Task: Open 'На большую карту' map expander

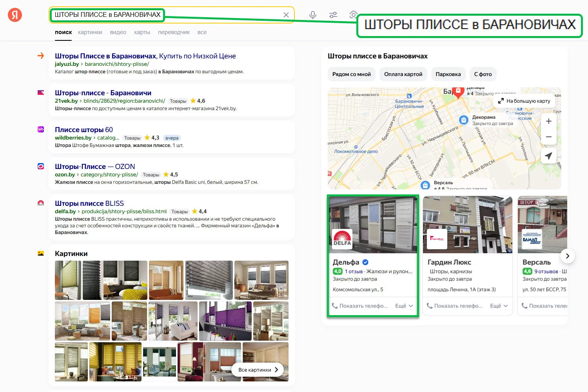Action: (524, 101)
